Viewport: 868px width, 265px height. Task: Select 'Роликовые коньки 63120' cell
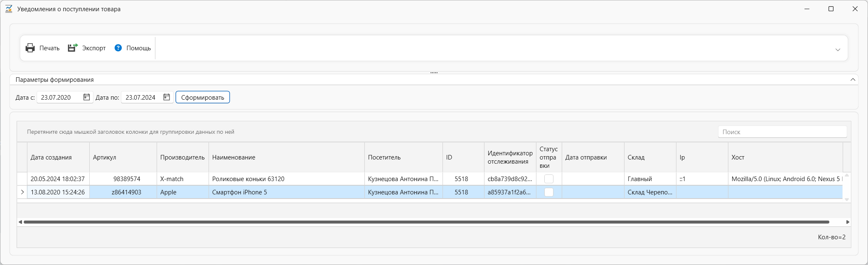click(x=287, y=179)
